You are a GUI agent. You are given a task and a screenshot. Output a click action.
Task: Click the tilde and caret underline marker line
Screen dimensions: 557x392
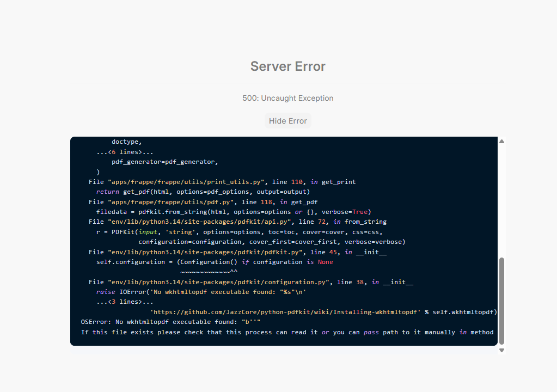click(x=209, y=272)
